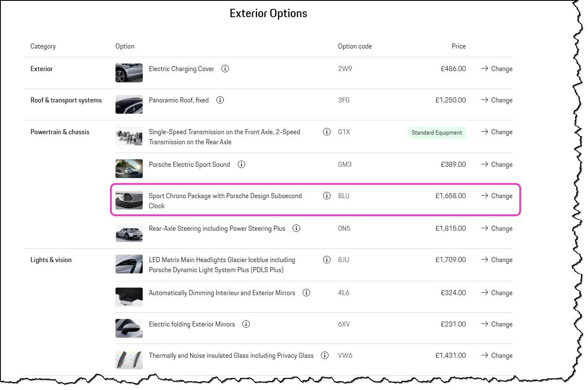Click the £324.00 price
This screenshot has width=588, height=390.
(x=453, y=293)
